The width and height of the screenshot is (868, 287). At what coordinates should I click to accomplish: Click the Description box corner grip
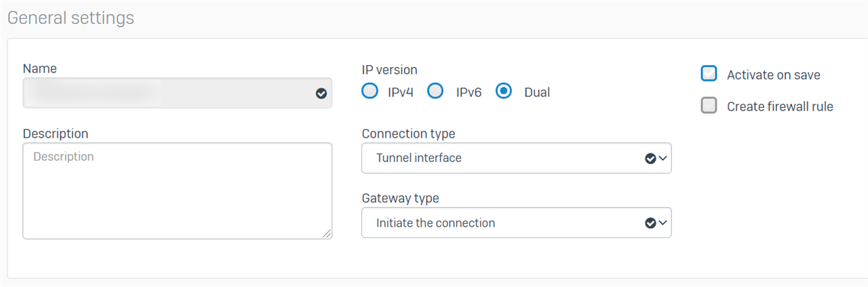327,233
